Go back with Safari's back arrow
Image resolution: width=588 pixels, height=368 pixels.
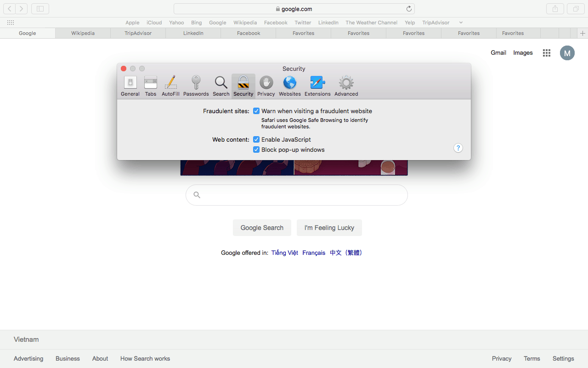click(9, 9)
